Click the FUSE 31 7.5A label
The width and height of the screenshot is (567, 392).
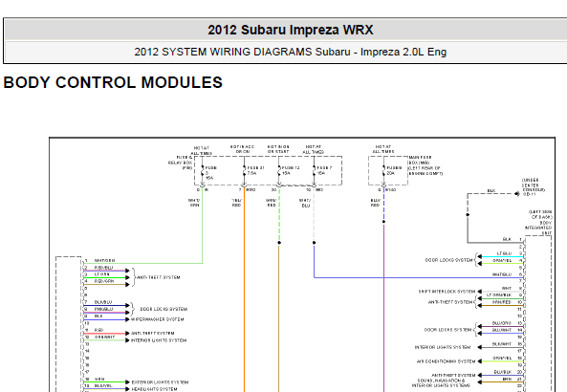click(255, 170)
